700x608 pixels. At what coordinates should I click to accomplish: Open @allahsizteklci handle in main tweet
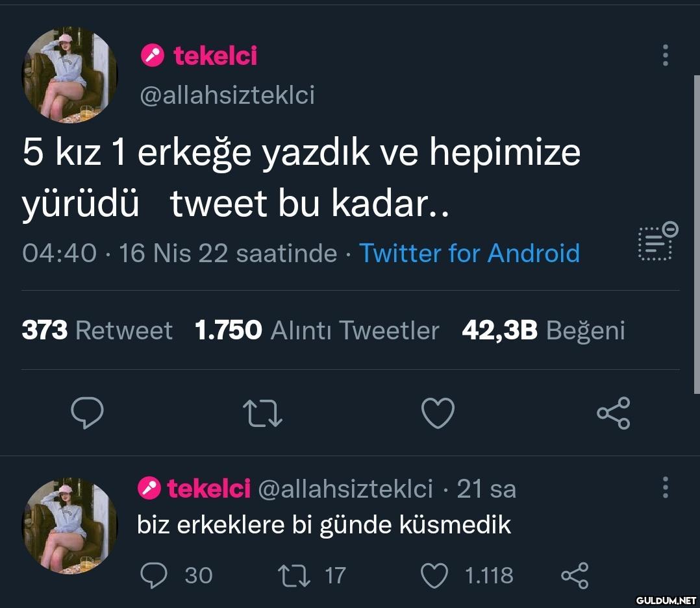pyautogui.click(x=227, y=95)
